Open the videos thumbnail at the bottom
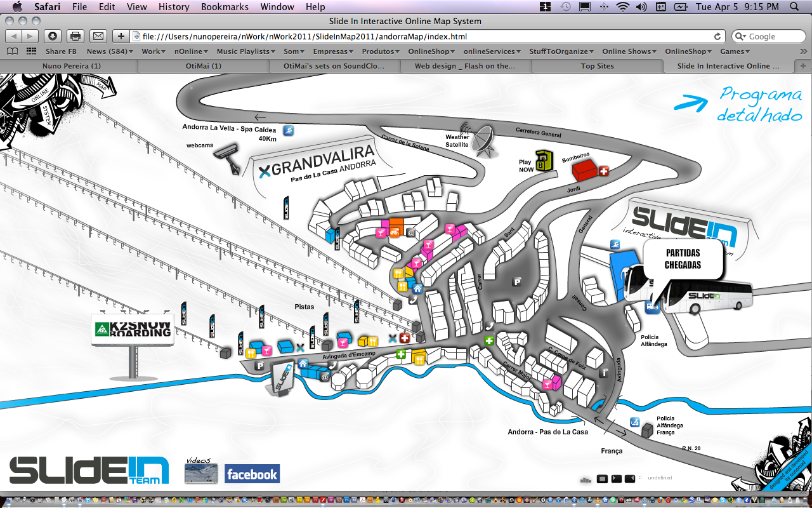This screenshot has width=812, height=508. (x=201, y=474)
